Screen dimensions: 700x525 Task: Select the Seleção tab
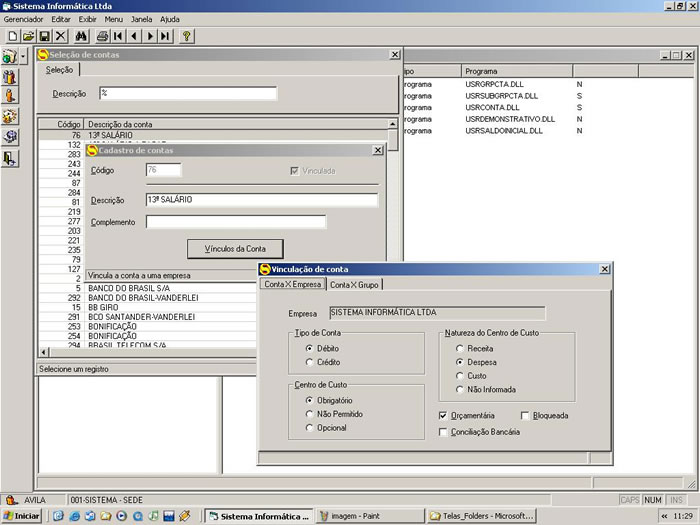[x=59, y=70]
